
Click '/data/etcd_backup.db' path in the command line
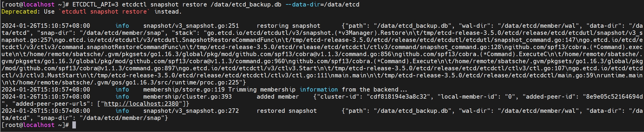(x=246, y=4)
